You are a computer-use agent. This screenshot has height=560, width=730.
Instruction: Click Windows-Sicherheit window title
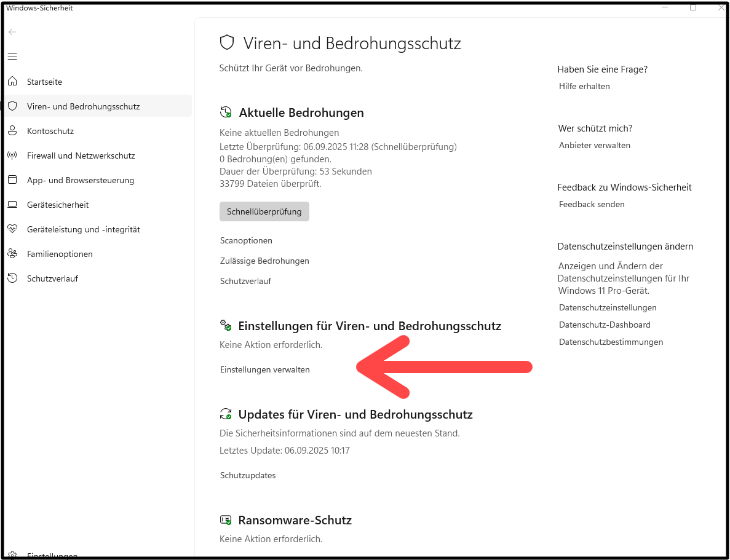[x=39, y=8]
